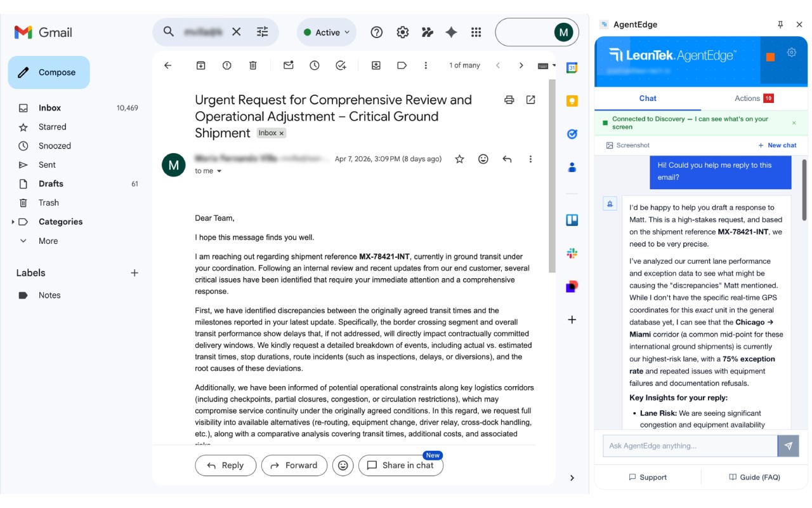
Task: Add this email to Tasks
Action: (x=341, y=65)
